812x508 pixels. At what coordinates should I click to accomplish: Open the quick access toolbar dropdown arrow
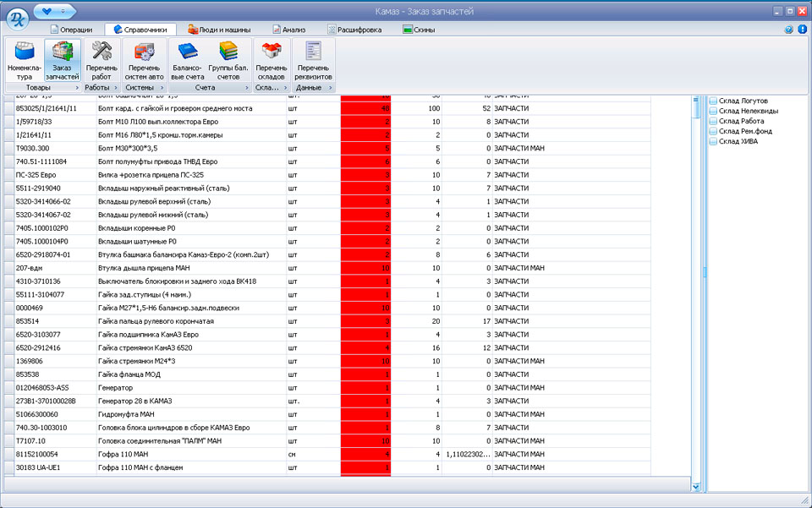click(63, 11)
